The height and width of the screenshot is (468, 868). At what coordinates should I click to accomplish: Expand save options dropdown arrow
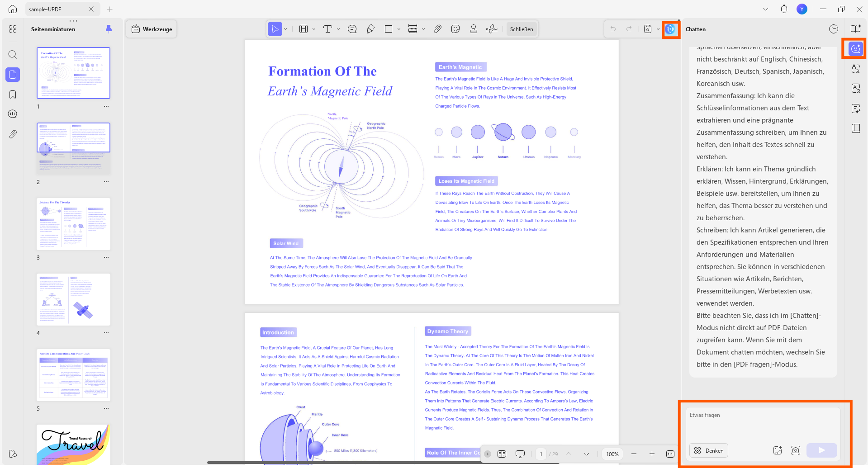coord(658,29)
